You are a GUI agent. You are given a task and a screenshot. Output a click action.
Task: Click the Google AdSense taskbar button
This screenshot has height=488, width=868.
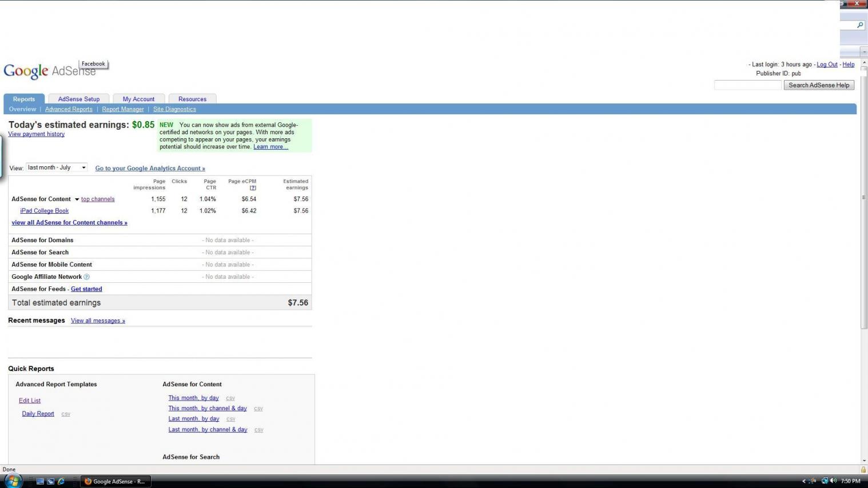click(115, 481)
